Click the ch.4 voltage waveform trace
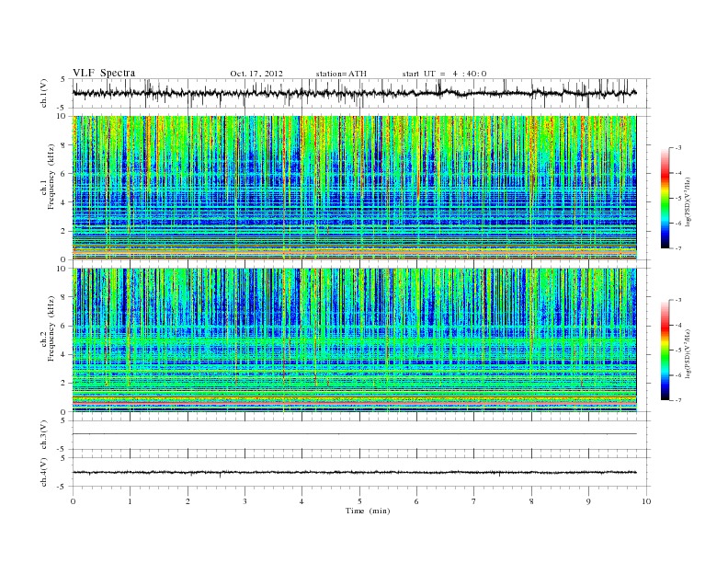 354,473
